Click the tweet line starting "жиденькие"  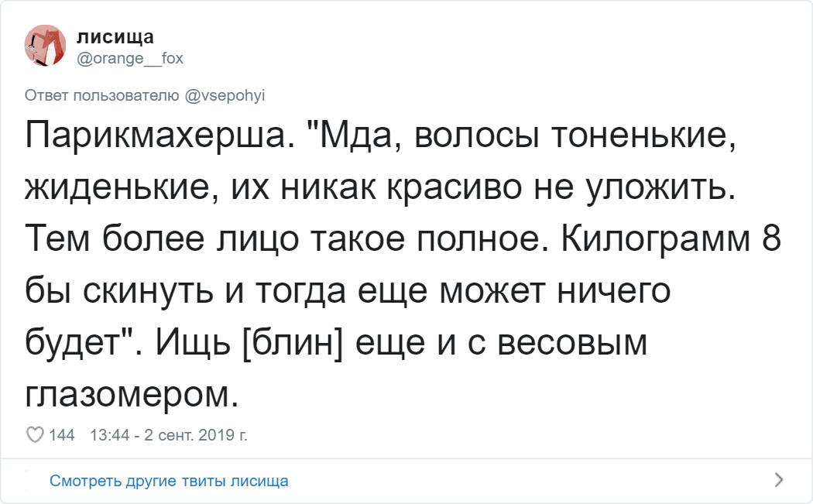coord(379,190)
